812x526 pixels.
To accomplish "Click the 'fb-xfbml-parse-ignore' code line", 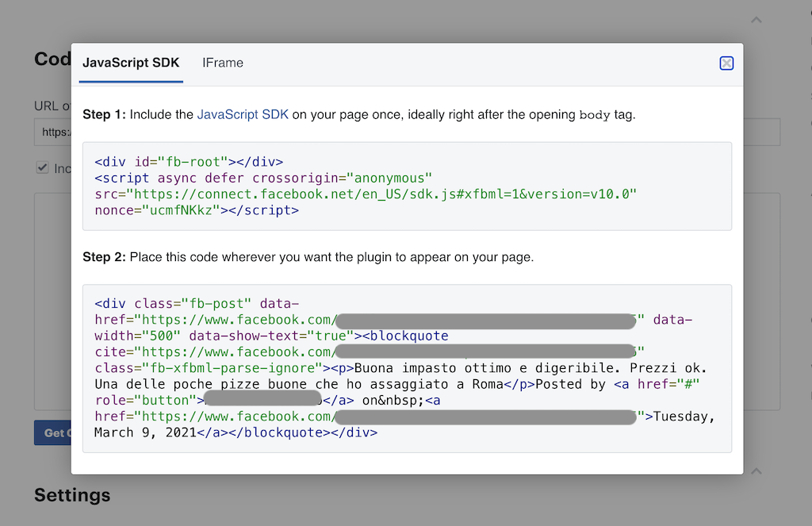I will [400, 368].
